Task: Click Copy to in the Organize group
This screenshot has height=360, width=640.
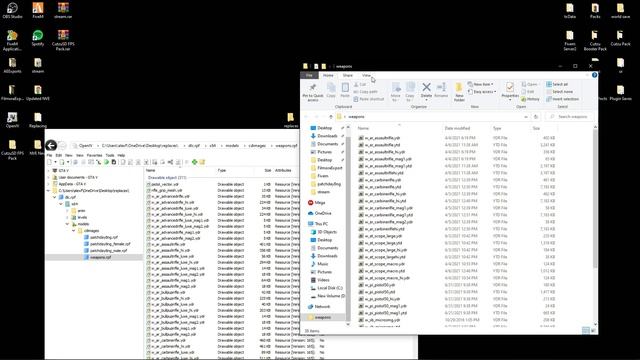Action: [410, 92]
